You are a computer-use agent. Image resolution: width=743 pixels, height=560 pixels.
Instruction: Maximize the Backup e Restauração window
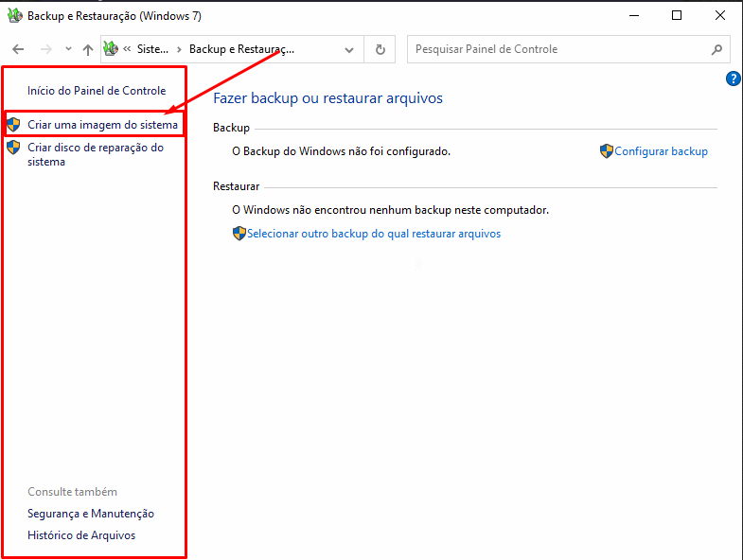click(x=677, y=16)
